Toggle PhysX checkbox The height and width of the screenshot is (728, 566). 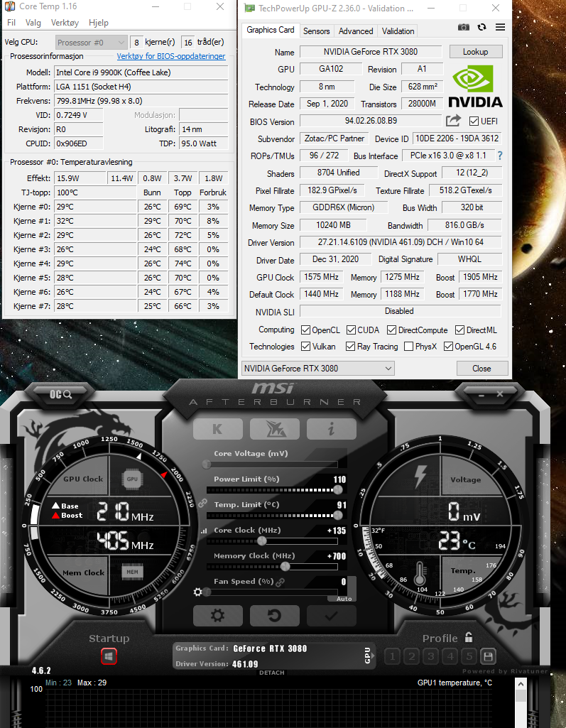pyautogui.click(x=408, y=347)
